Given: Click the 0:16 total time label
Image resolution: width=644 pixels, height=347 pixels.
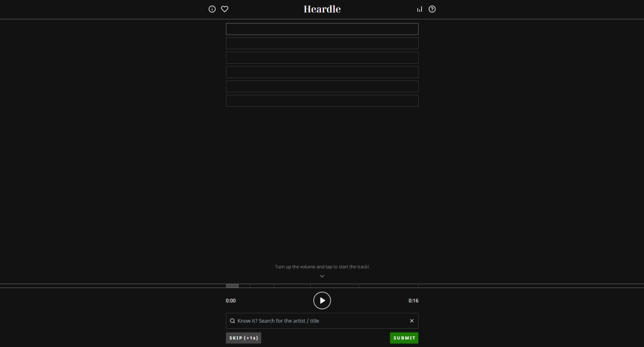Looking at the screenshot, I should (413, 301).
